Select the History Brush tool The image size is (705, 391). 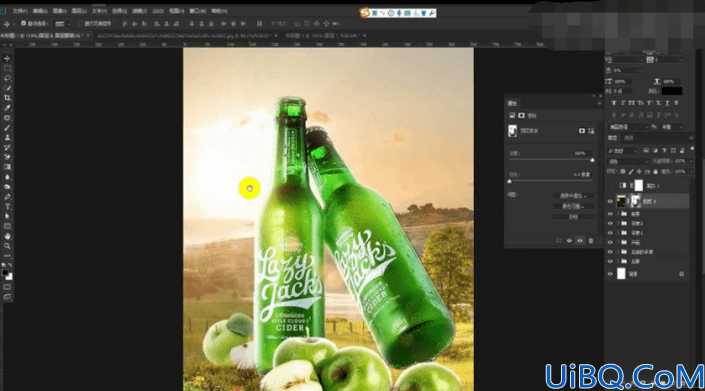[x=7, y=147]
